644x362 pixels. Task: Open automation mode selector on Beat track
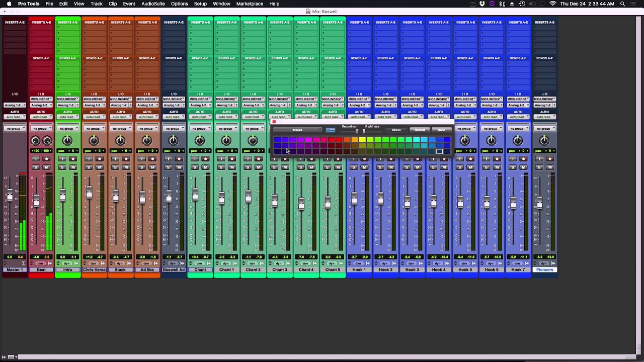(x=41, y=117)
